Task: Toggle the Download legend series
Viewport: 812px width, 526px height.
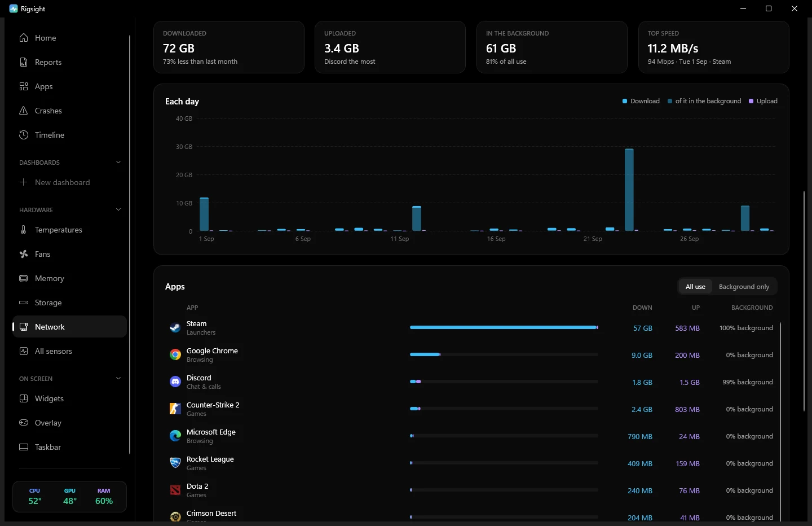Action: point(641,101)
